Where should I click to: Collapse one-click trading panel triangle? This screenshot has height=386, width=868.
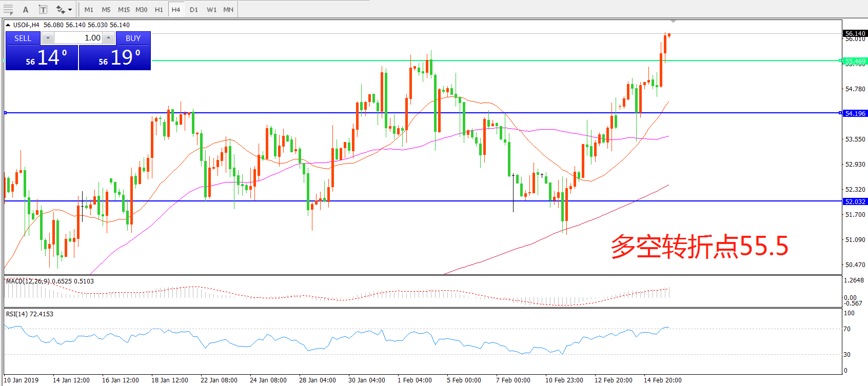tap(8, 25)
